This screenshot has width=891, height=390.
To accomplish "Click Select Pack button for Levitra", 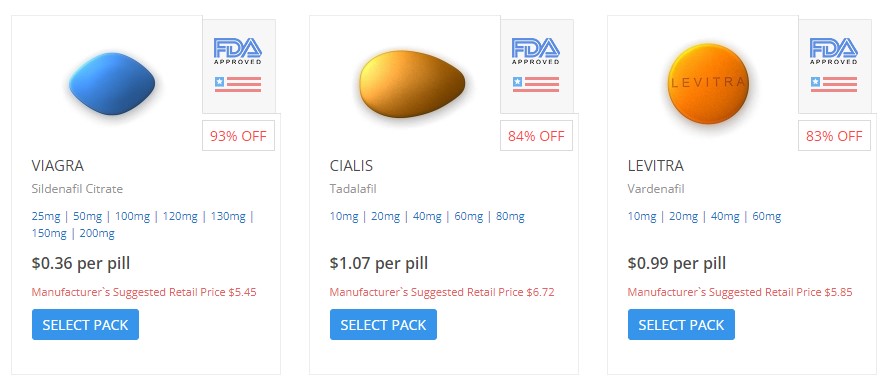I will tap(681, 325).
